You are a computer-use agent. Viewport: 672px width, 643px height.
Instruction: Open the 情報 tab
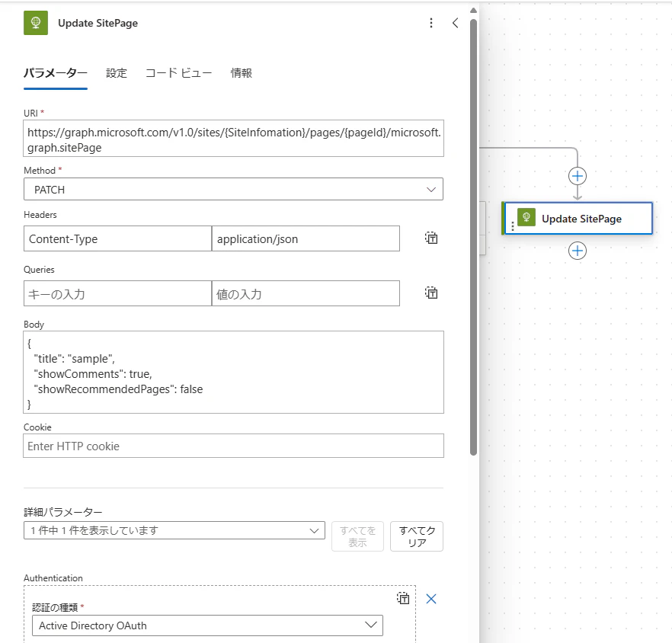click(242, 73)
